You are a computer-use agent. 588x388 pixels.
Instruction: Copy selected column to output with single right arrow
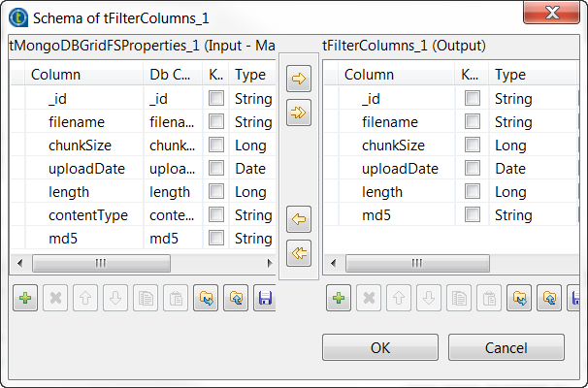tap(299, 81)
